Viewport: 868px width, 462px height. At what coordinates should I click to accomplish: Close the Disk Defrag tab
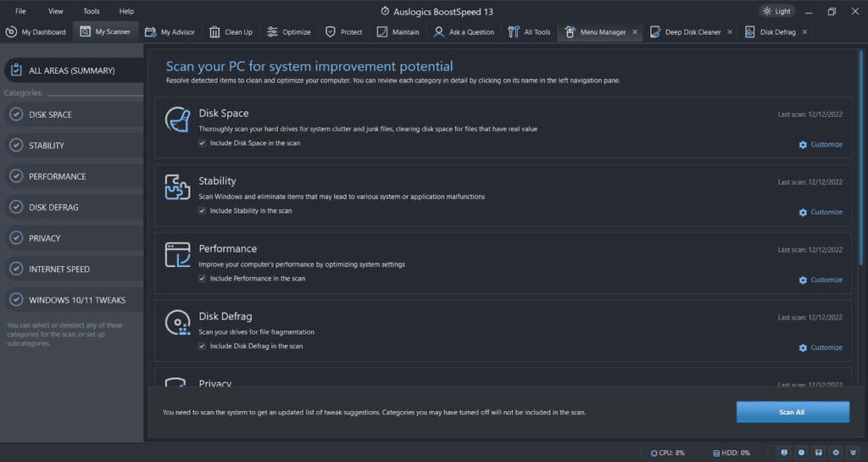click(804, 32)
